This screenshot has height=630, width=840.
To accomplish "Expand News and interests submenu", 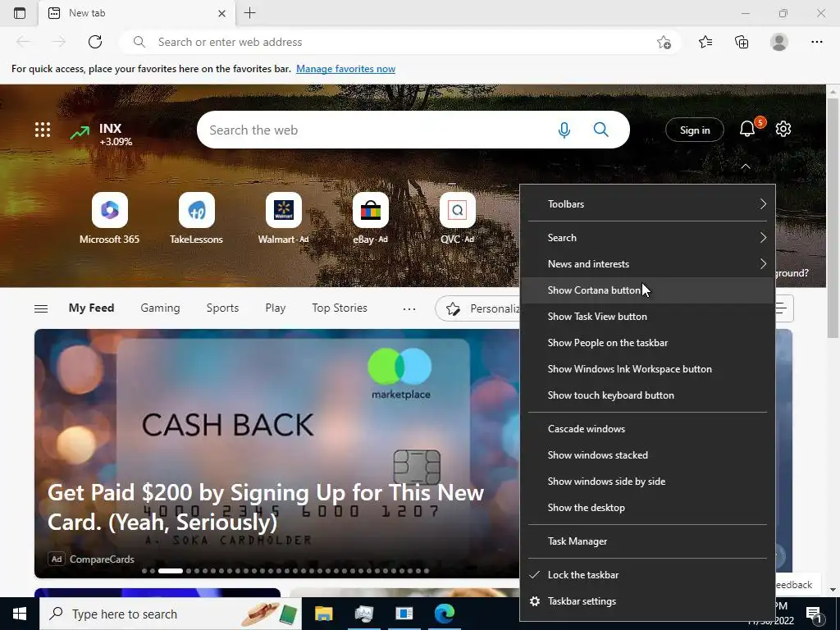I will click(647, 264).
